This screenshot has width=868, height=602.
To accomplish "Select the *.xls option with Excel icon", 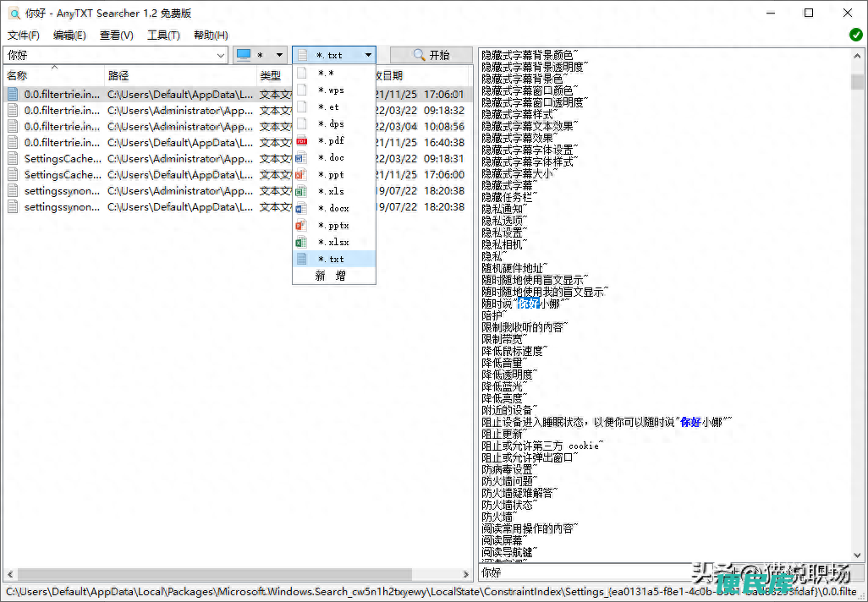I will point(334,191).
